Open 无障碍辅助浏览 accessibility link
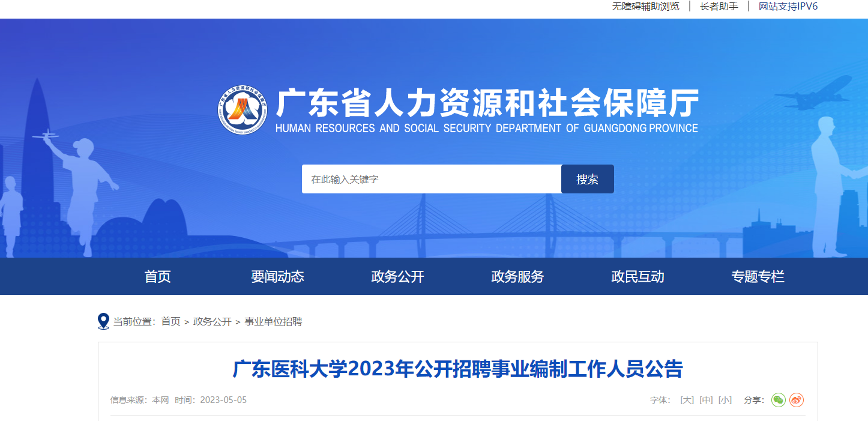This screenshot has height=421, width=868. [645, 7]
